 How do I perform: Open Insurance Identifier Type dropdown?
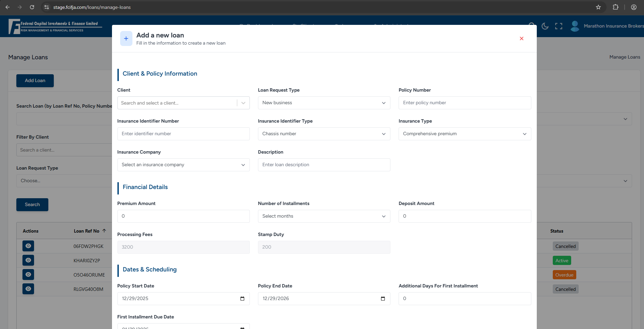(x=324, y=134)
